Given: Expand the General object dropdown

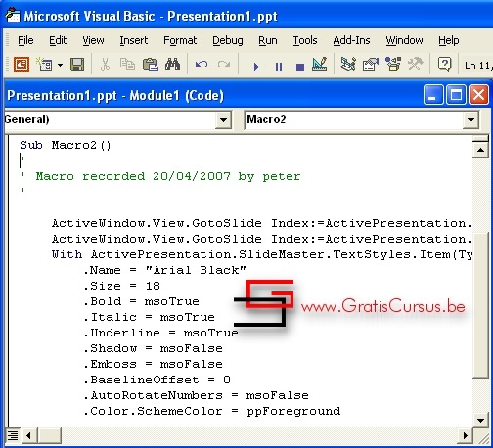Looking at the screenshot, I should pos(223,120).
